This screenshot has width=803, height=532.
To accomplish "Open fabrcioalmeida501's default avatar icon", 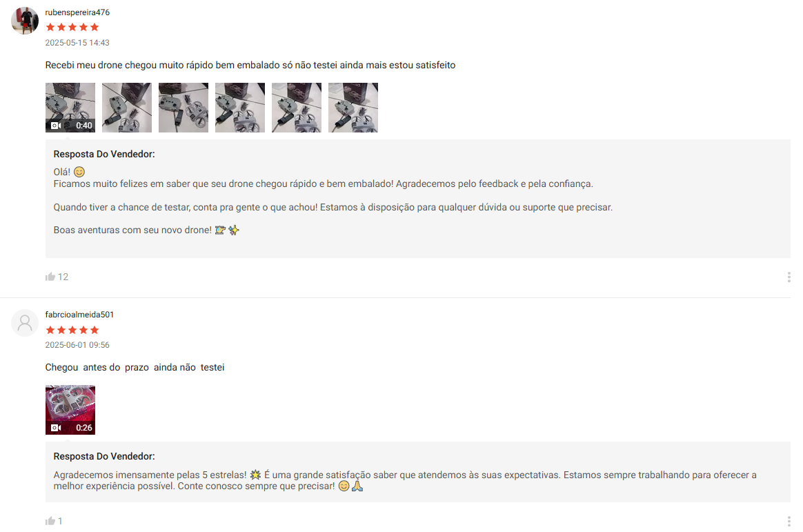I will pyautogui.click(x=25, y=322).
